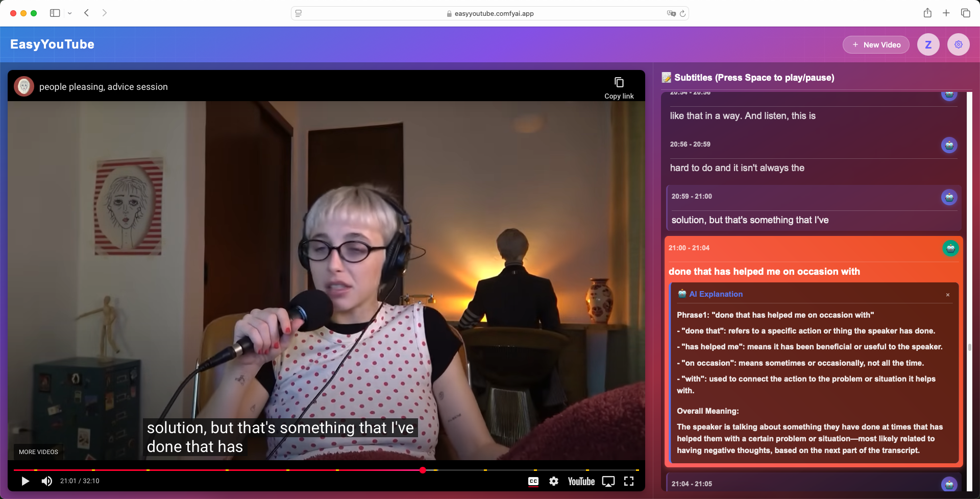
Task: Explain subtitle 20:59 - 21:00 with AI icon
Action: pyautogui.click(x=949, y=197)
